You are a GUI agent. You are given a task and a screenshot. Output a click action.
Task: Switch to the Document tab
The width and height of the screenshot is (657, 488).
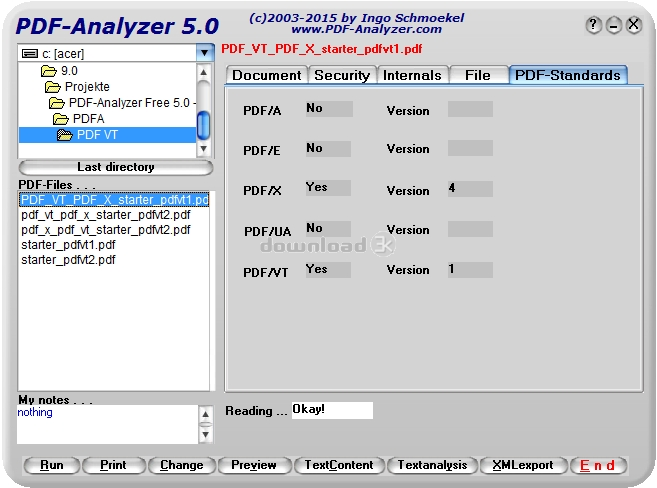tap(266, 75)
